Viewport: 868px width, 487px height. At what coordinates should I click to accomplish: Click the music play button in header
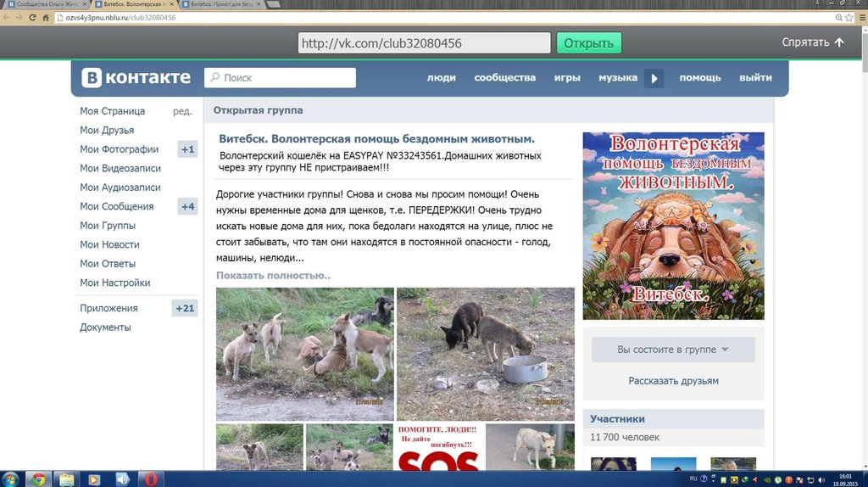(x=654, y=78)
